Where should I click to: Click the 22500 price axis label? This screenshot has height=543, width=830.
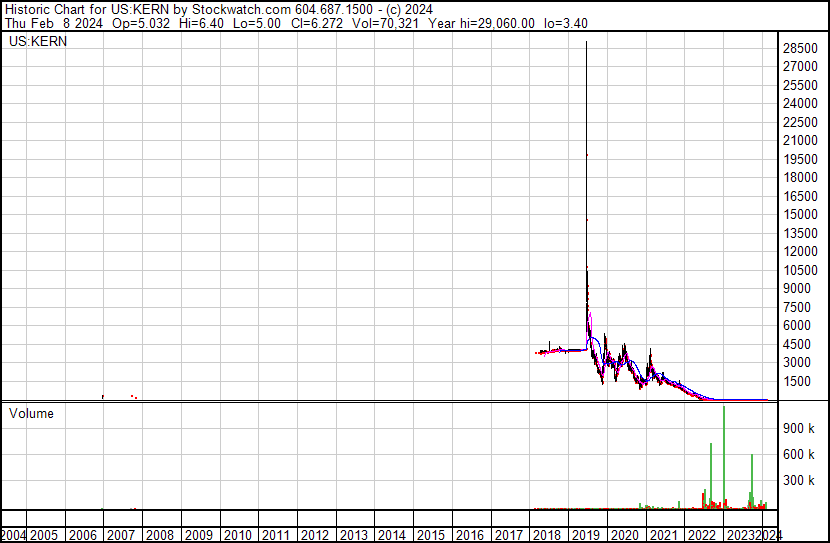800,122
